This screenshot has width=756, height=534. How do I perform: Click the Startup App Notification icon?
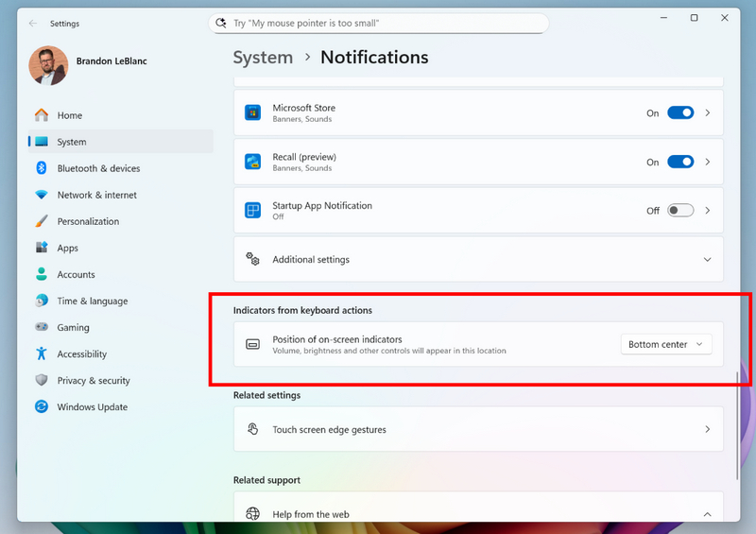(x=252, y=211)
